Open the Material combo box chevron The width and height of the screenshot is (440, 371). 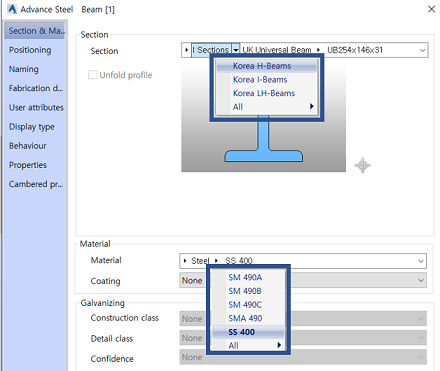coord(421,261)
